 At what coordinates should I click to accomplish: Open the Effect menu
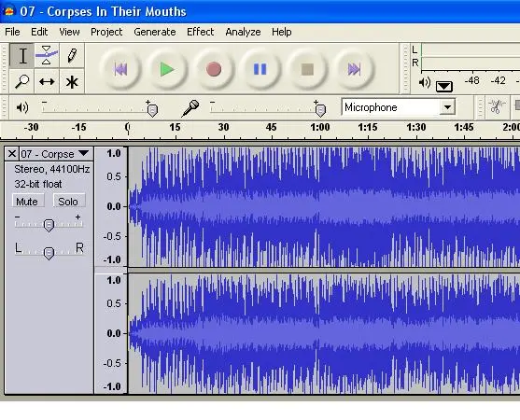[201, 32]
